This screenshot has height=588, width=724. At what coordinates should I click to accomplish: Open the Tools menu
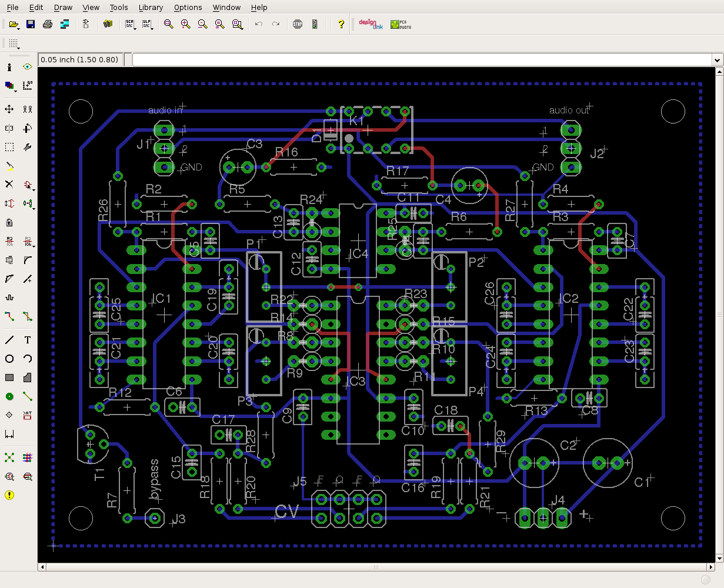(x=118, y=8)
